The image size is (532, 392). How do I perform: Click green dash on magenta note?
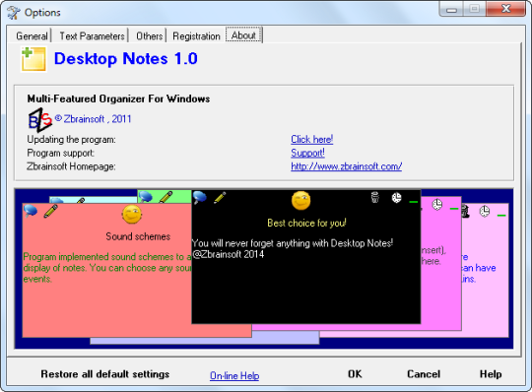(x=454, y=209)
